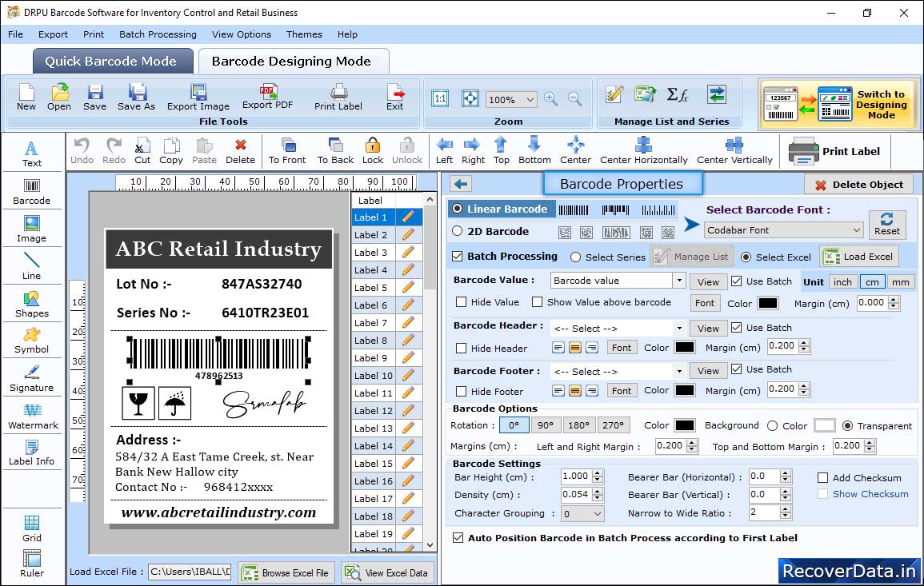The width and height of the screenshot is (924, 586).
Task: Click the fit-to-window zoom icon
Action: click(470, 98)
